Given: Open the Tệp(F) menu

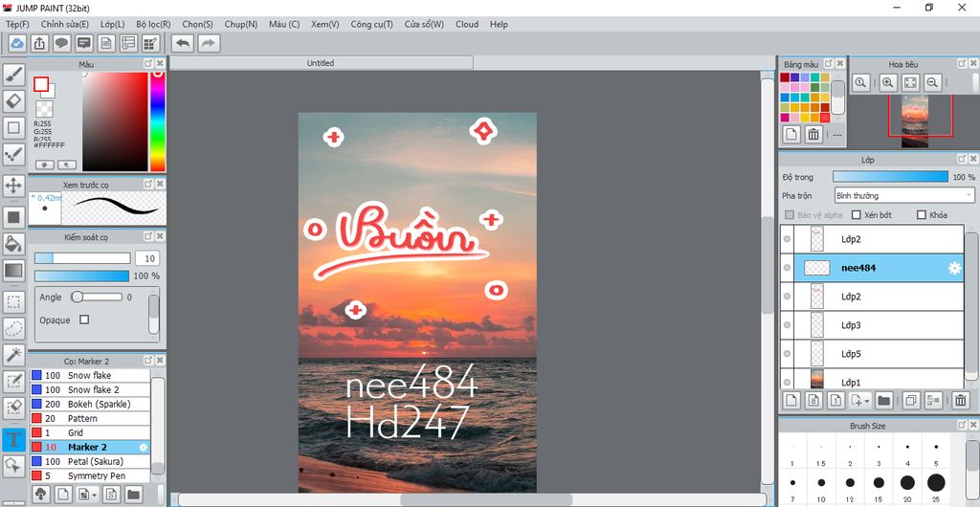Looking at the screenshot, I should pos(17,24).
